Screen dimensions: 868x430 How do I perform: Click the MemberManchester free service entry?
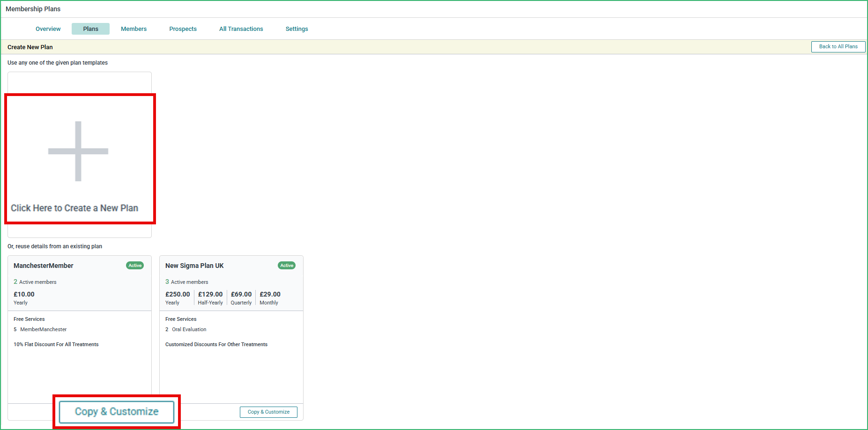tap(43, 329)
